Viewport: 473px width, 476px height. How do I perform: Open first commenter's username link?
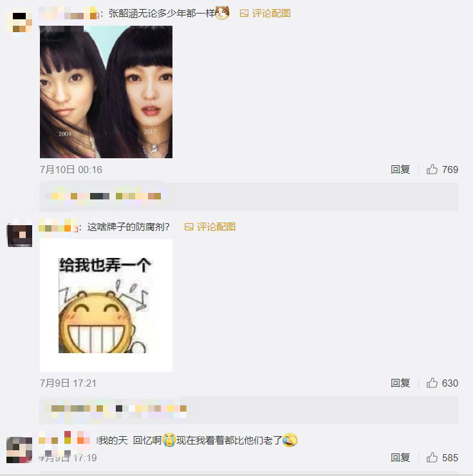tap(69, 14)
